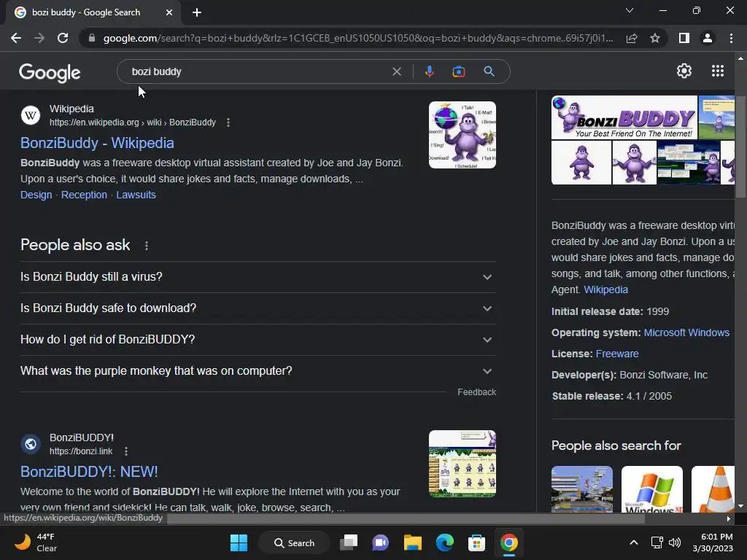The width and height of the screenshot is (747, 560).
Task: Start voice search with the microphone icon
Action: click(x=429, y=71)
